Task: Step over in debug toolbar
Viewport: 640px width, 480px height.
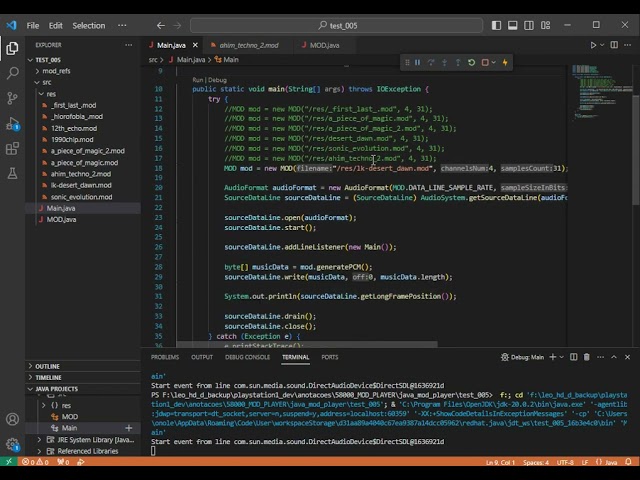Action: click(x=431, y=62)
